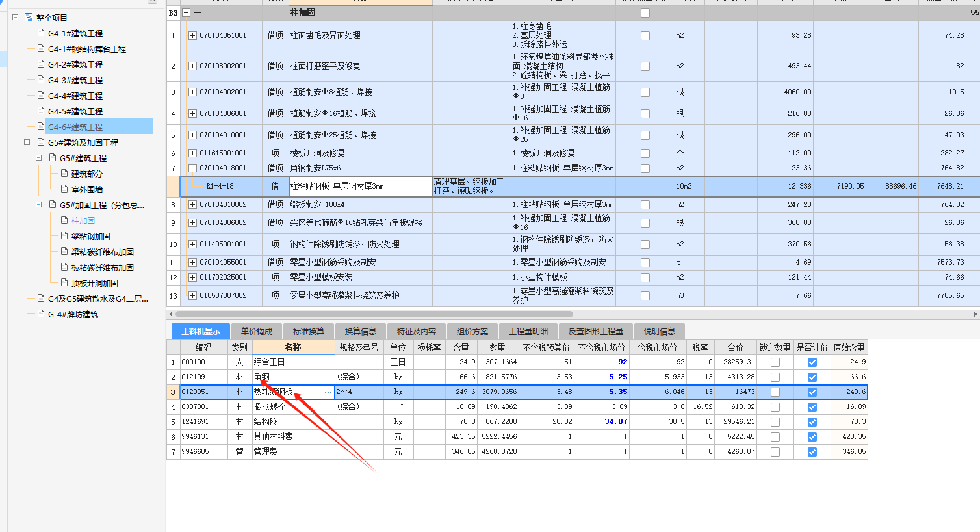
Task: Uncheck 是否计价 for 结构胶
Action: point(812,422)
